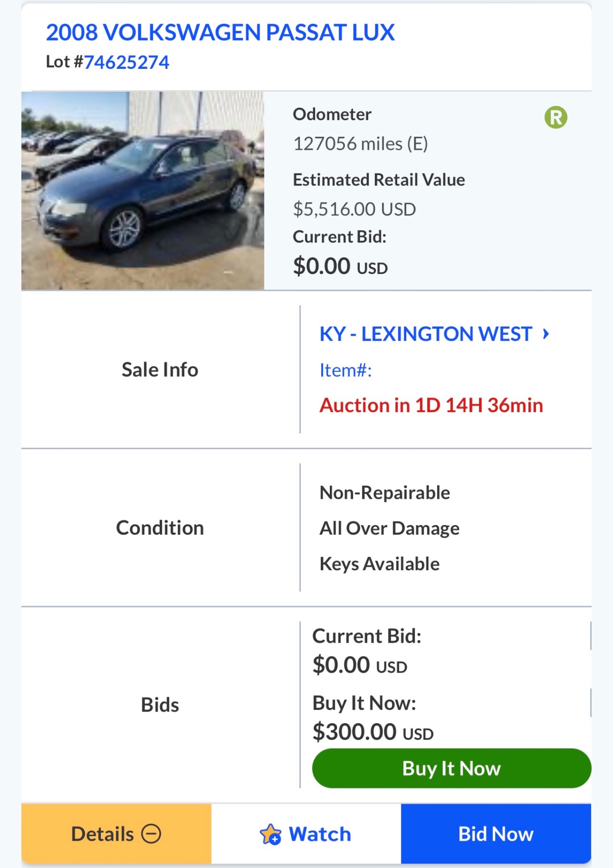Open the KY - Lexington West location link
The width and height of the screenshot is (613, 868).
425,334
